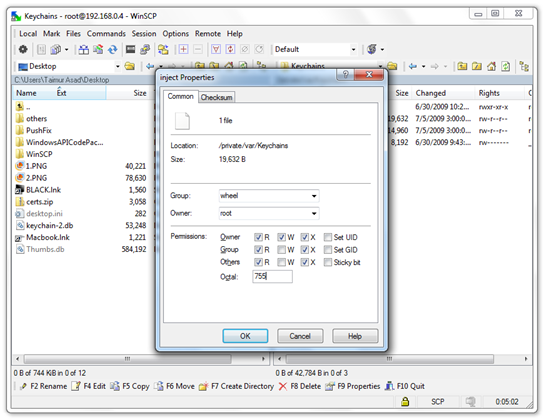Confirm properties with the OK button
Viewport: 544px width, 420px height.
tap(245, 336)
